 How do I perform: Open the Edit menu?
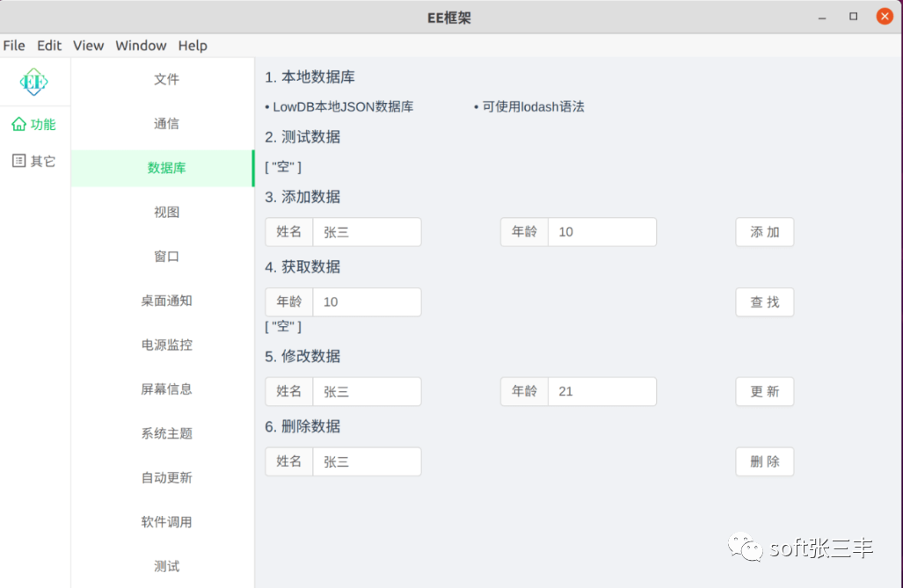pos(49,46)
